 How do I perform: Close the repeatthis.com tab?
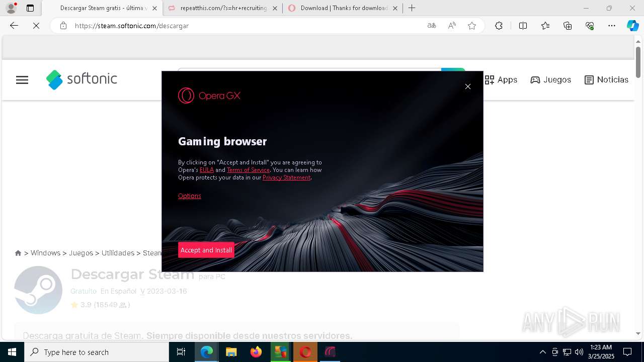275,8
